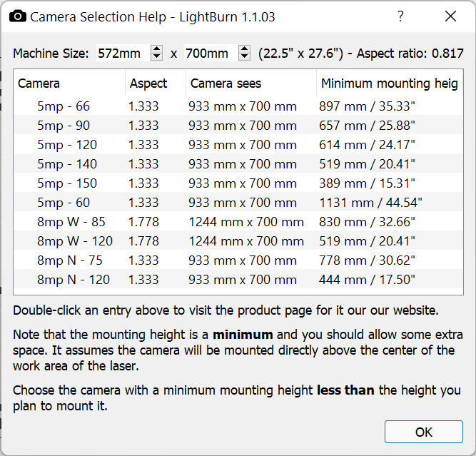This screenshot has width=476, height=456.
Task: Click the 614 mm / 24.17" height value
Action: point(367,145)
